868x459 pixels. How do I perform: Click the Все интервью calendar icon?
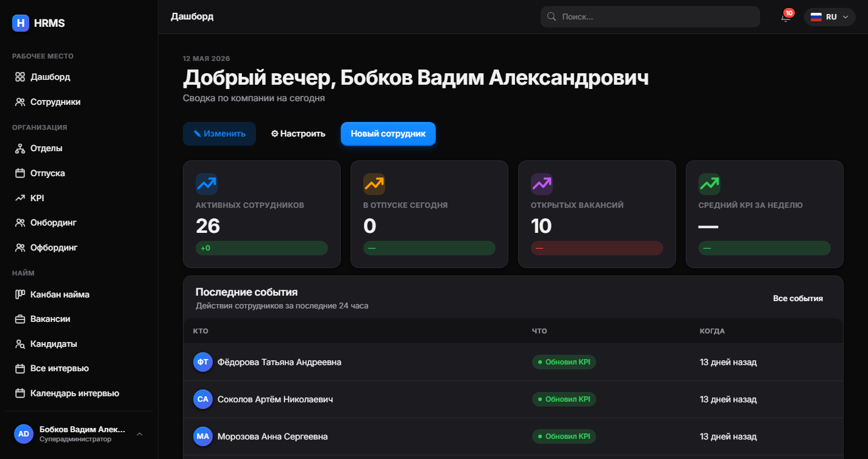[20, 369]
